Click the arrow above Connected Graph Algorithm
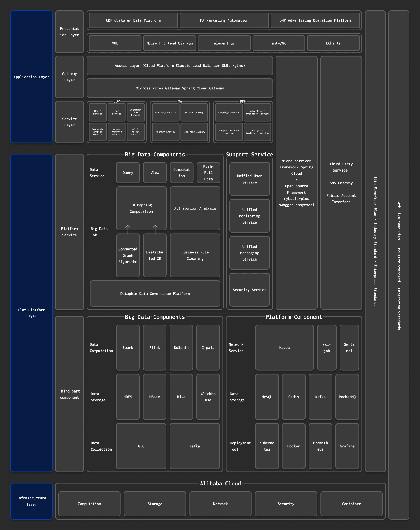The width and height of the screenshot is (420, 530). tap(128, 229)
